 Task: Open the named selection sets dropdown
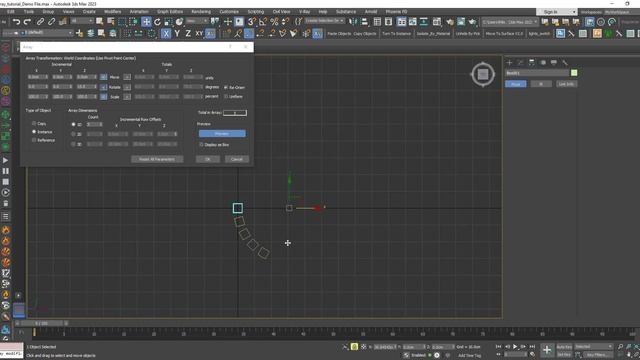pos(324,21)
